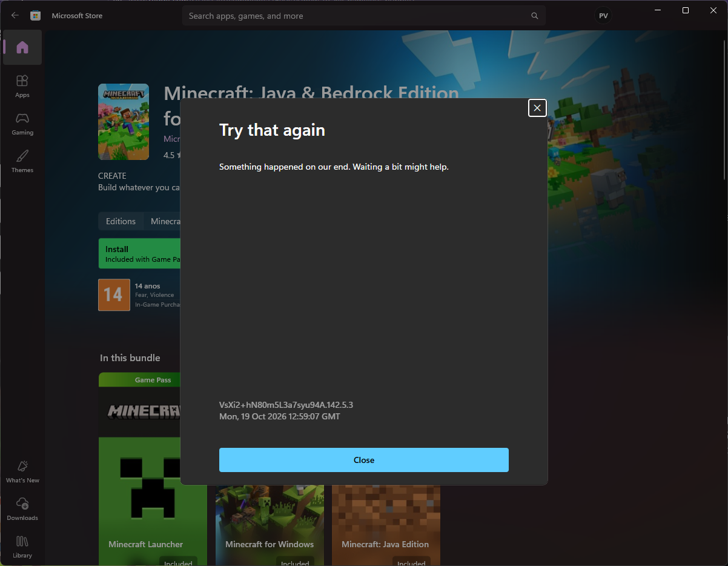Screen dimensions: 728x566
Task: Click the error code text VsXi2+hN80m5L3a7syu94A.142.5.3
Action: coord(286,405)
